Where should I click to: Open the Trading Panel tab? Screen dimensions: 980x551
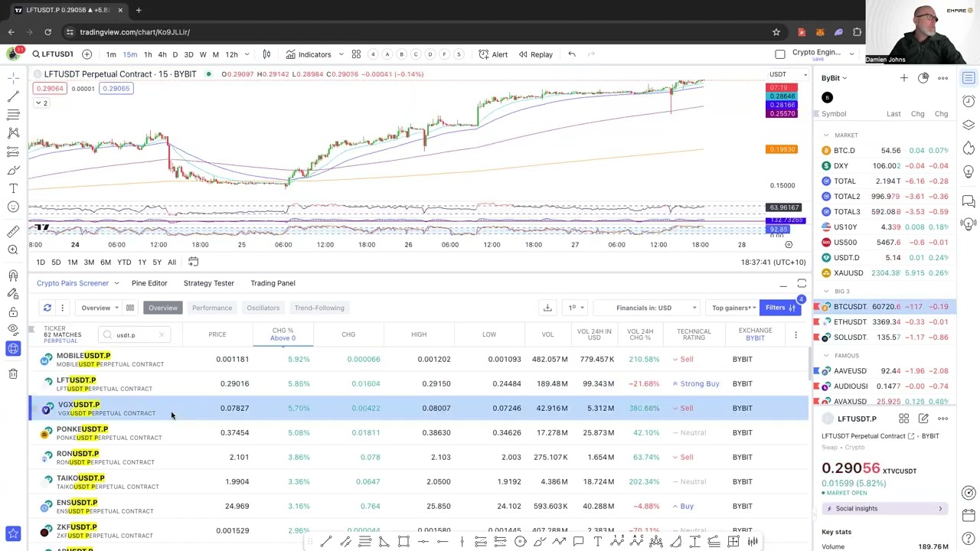pos(273,283)
